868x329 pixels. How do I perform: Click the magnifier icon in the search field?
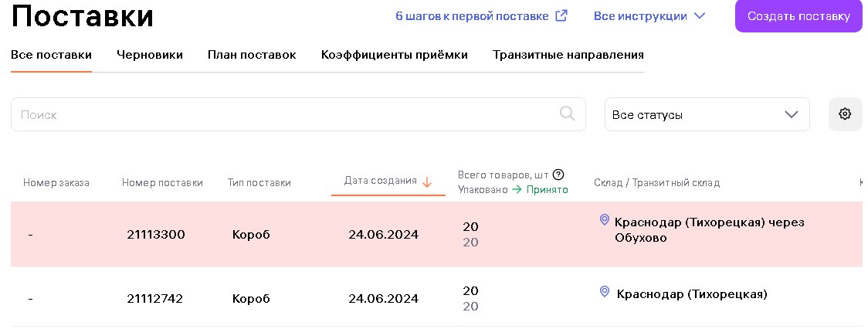click(568, 114)
